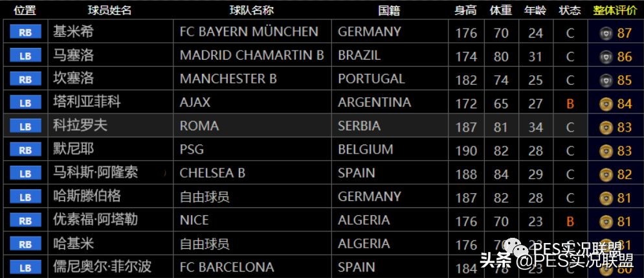Click the RB position badge for 坎塞洛
Viewport: 644px width, 278px height.
click(25, 80)
